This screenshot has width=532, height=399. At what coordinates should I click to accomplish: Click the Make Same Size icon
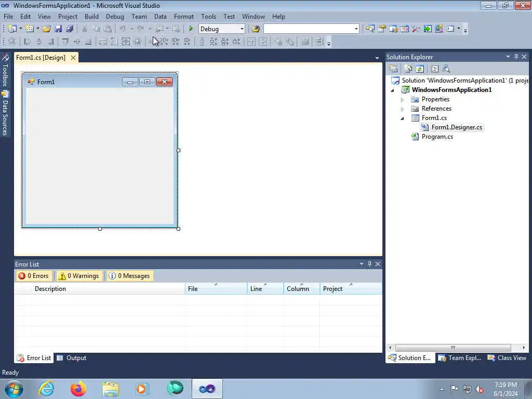(126, 42)
